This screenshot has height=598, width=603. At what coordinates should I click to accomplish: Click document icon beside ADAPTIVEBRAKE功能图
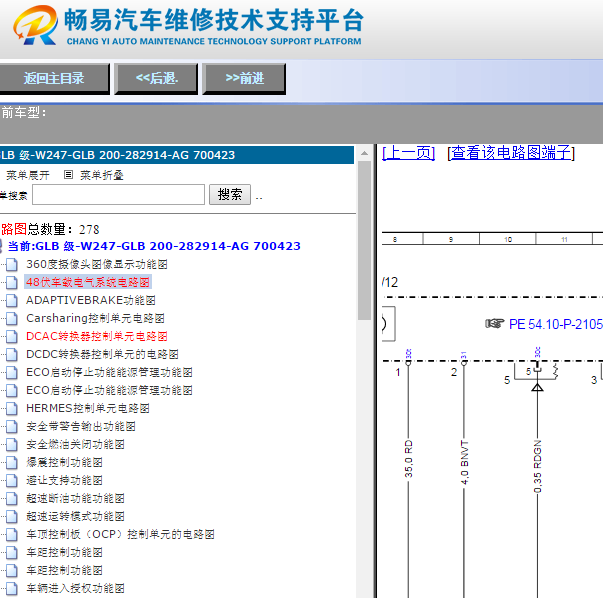tap(12, 300)
